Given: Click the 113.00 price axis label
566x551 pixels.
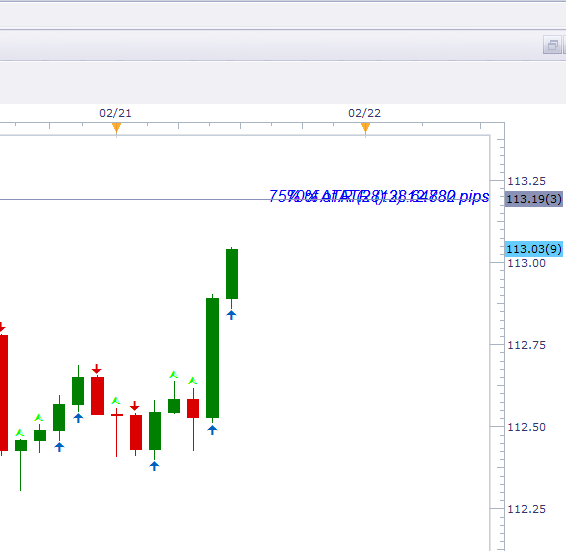Looking at the screenshot, I should pyautogui.click(x=526, y=263).
